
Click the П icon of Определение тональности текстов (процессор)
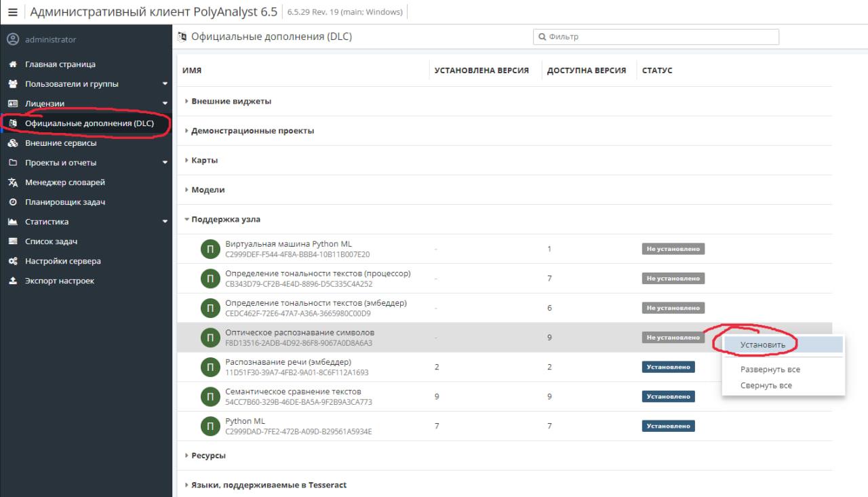tap(211, 279)
